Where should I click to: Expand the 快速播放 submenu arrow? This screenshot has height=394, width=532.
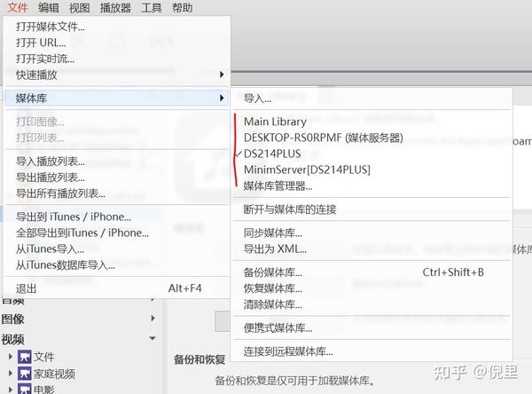[x=222, y=75]
